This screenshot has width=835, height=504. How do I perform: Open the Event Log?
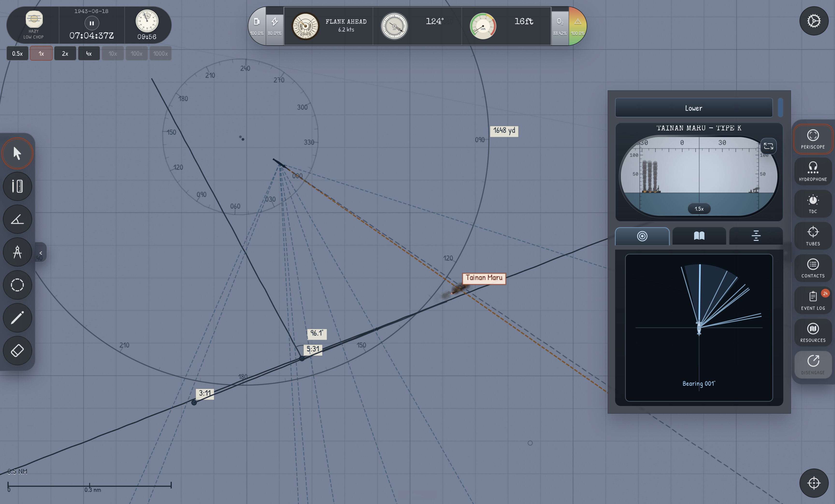813,300
